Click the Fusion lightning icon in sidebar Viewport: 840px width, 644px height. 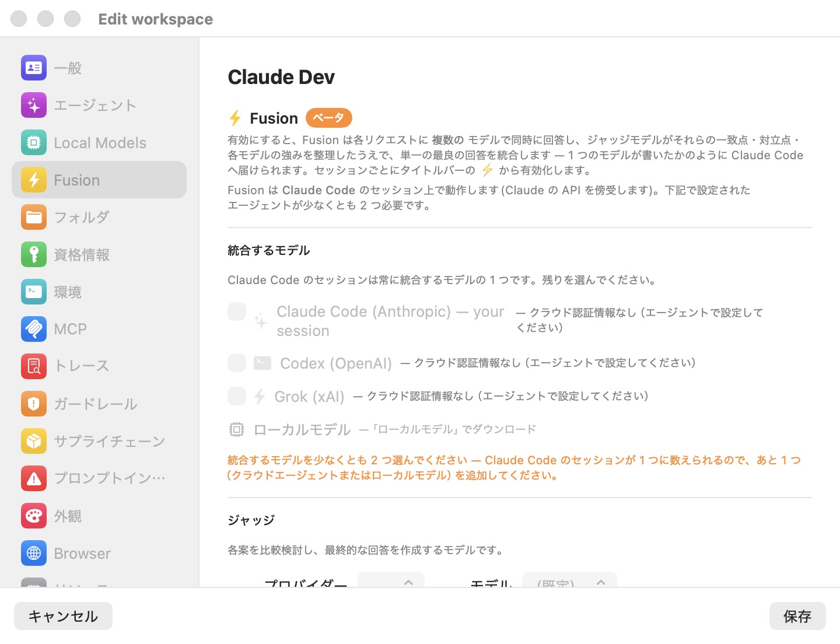coord(34,180)
